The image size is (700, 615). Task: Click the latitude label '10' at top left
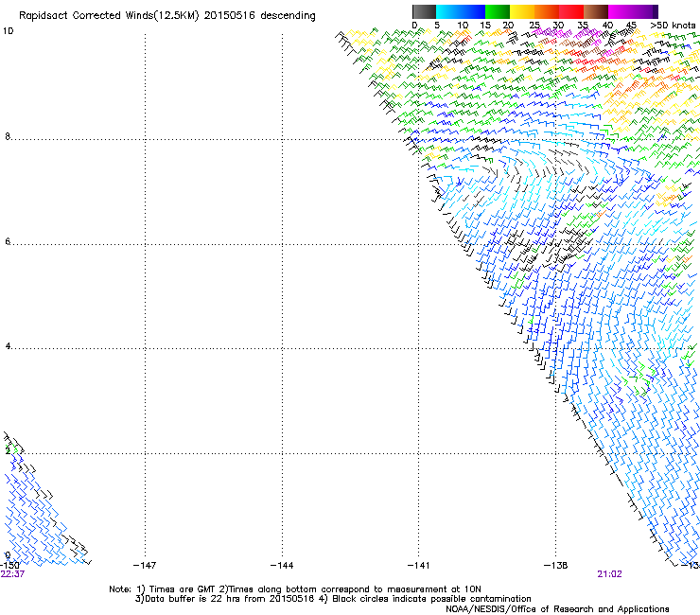(x=8, y=31)
